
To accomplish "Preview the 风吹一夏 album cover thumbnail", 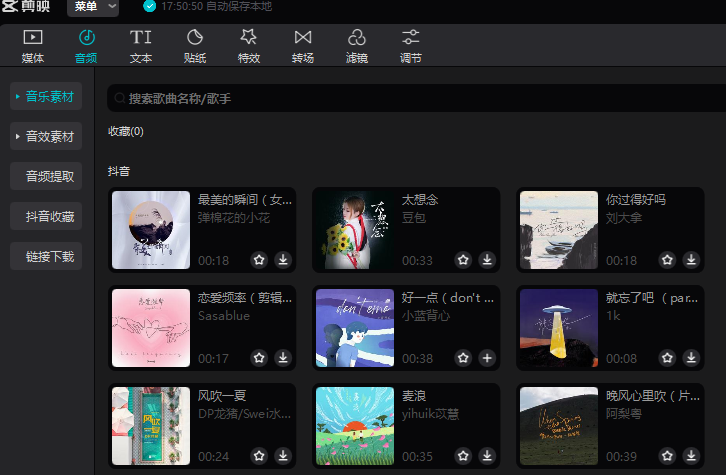I will coord(151,426).
